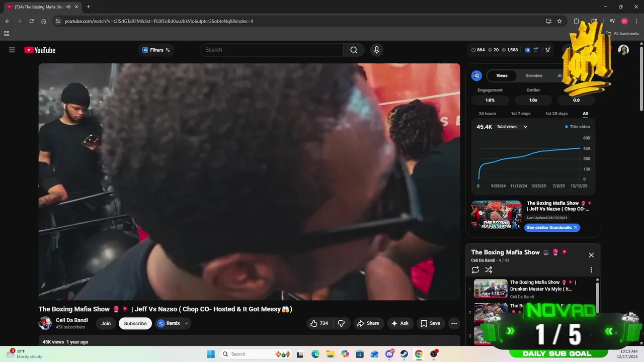Screen dimensions: 644x362
Task: Open File Explorer from the taskbar
Action: click(x=330, y=354)
